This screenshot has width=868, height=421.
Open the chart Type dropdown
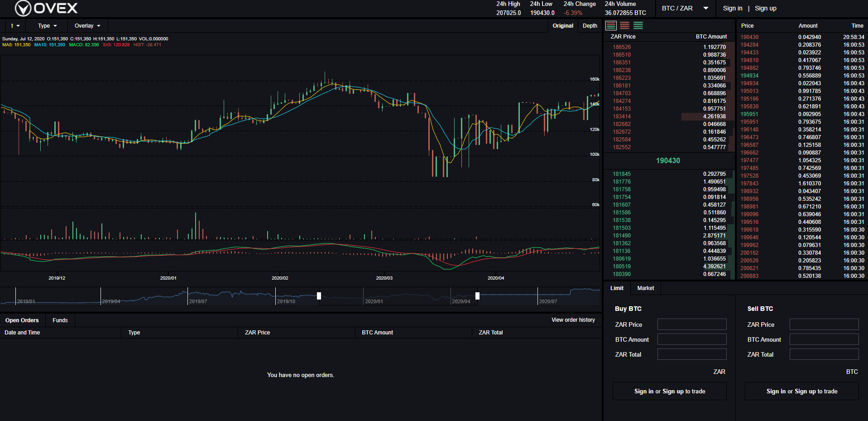tap(47, 26)
